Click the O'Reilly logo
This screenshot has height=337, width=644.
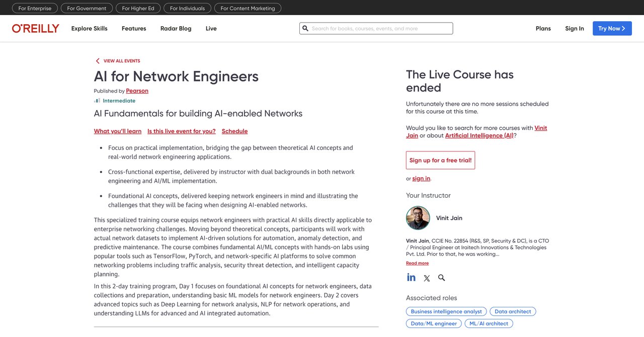tap(36, 29)
